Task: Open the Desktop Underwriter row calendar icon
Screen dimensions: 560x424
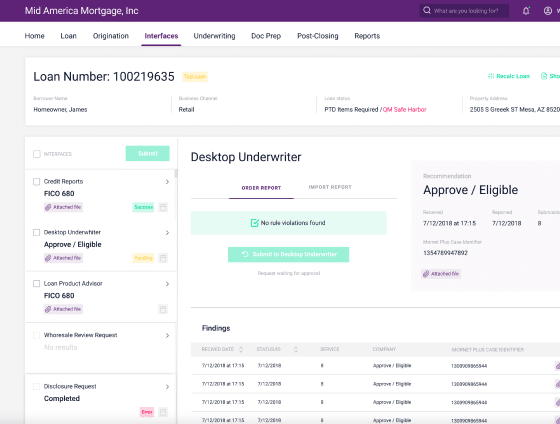Action: [x=163, y=258]
